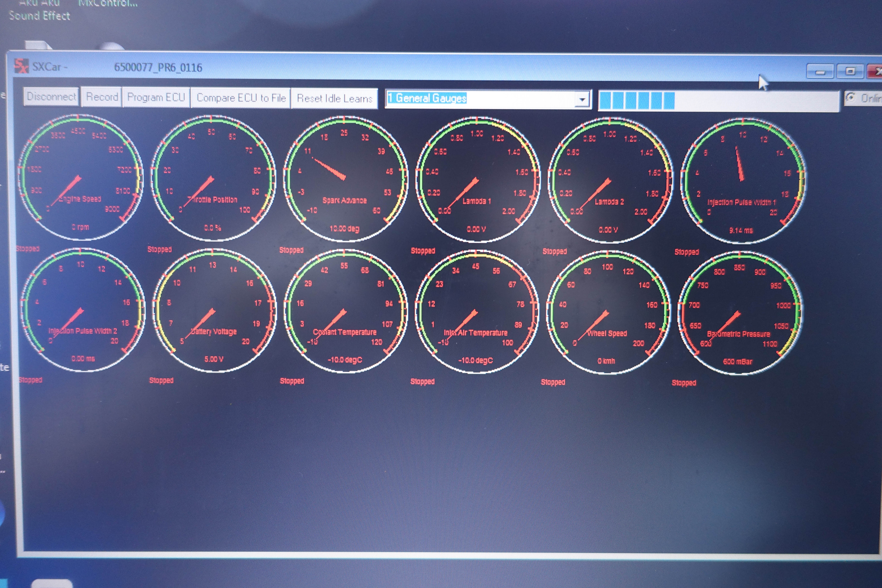The height and width of the screenshot is (588, 882).
Task: Click the '600 mBar' pressure reading
Action: click(737, 362)
